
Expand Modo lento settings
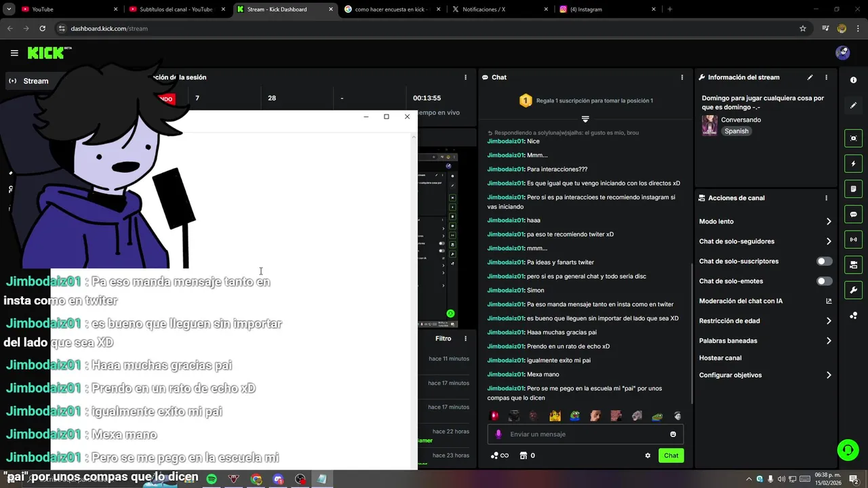coord(765,222)
